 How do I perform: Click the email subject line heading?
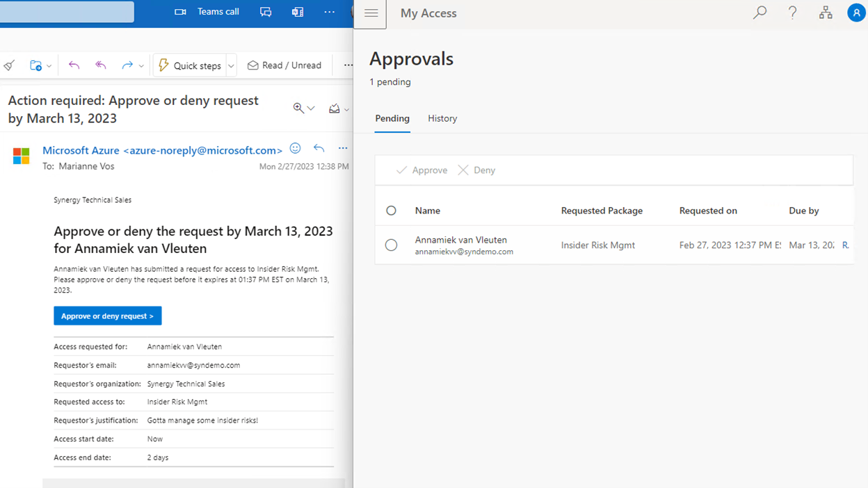pos(133,109)
